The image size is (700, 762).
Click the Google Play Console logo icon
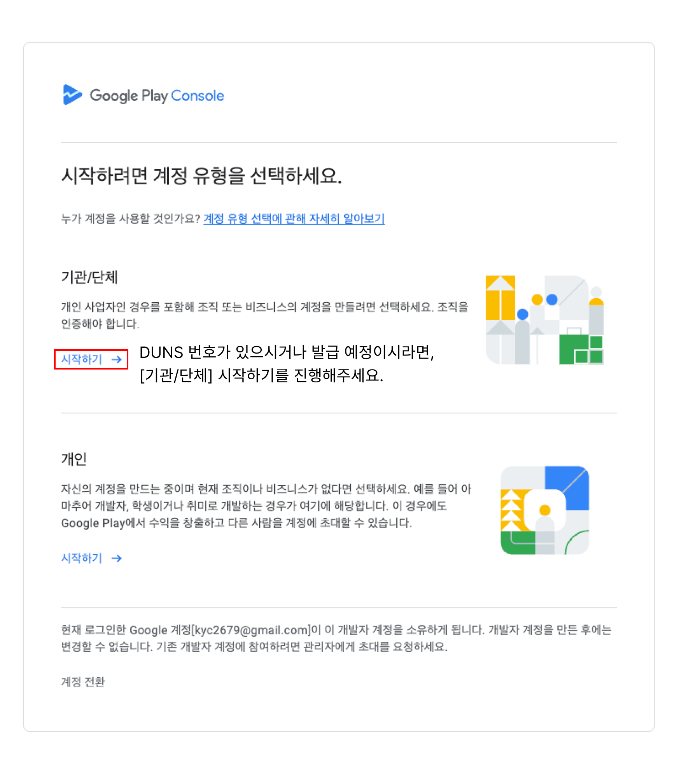pyautogui.click(x=72, y=95)
